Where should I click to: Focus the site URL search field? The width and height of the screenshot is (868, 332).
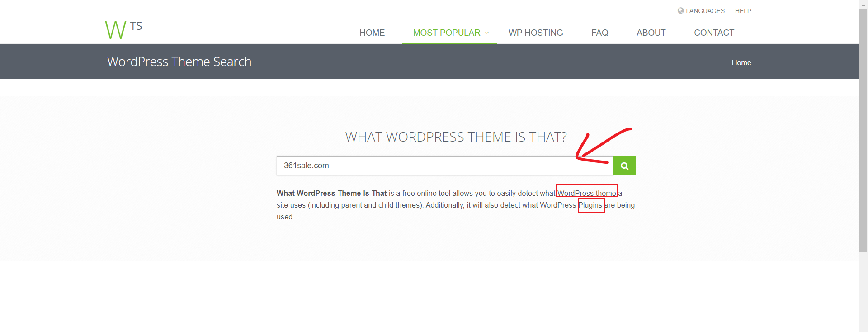445,166
